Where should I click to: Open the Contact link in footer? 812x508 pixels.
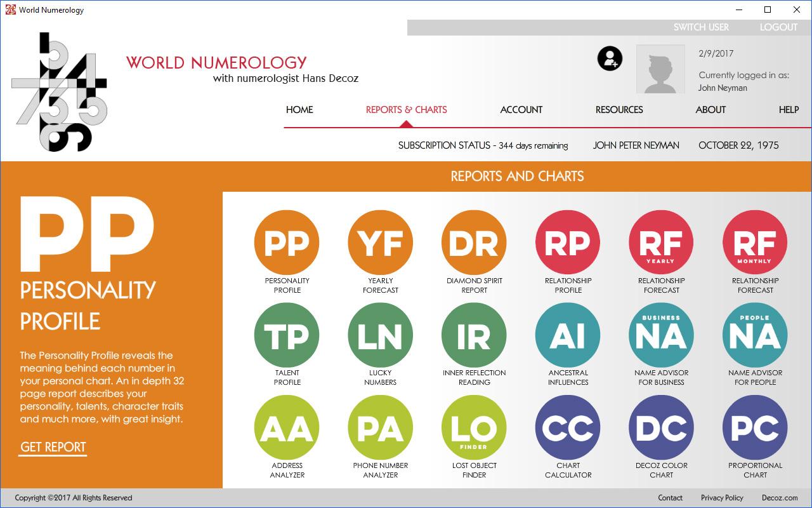coord(670,498)
